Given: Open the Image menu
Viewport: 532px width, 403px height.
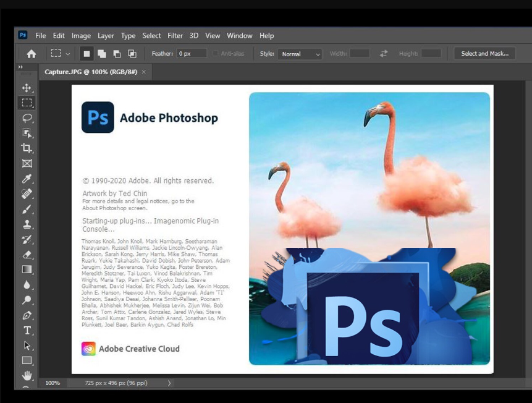Looking at the screenshot, I should point(81,36).
